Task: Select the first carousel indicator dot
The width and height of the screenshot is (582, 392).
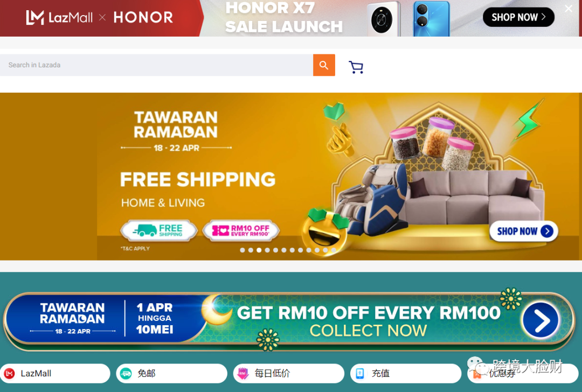Action: pos(242,250)
